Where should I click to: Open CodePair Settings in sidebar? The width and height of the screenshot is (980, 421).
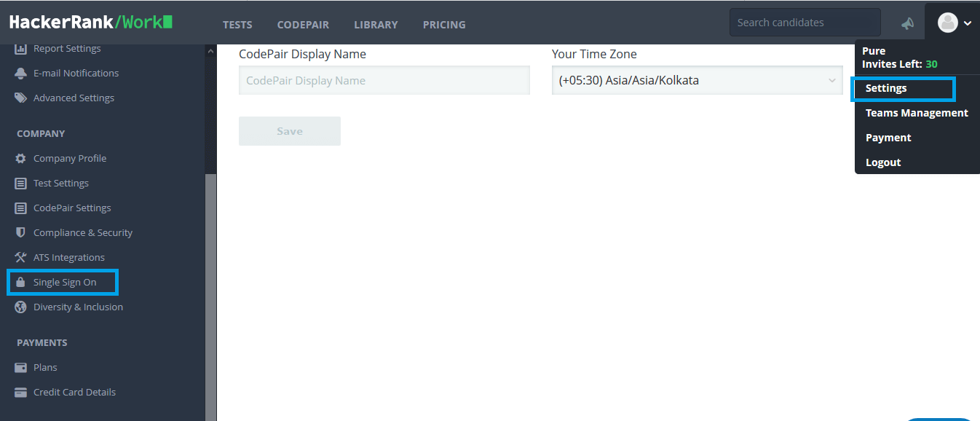[72, 208]
